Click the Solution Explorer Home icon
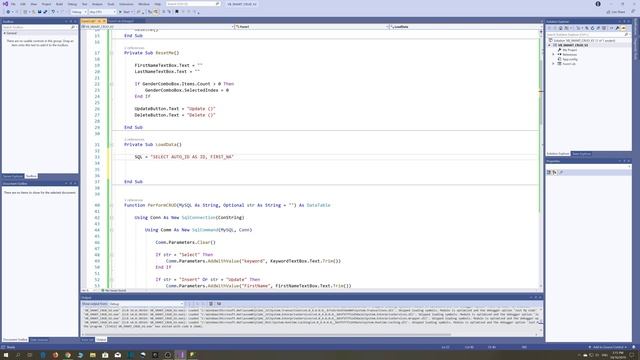The image size is (640, 360). 560,28
